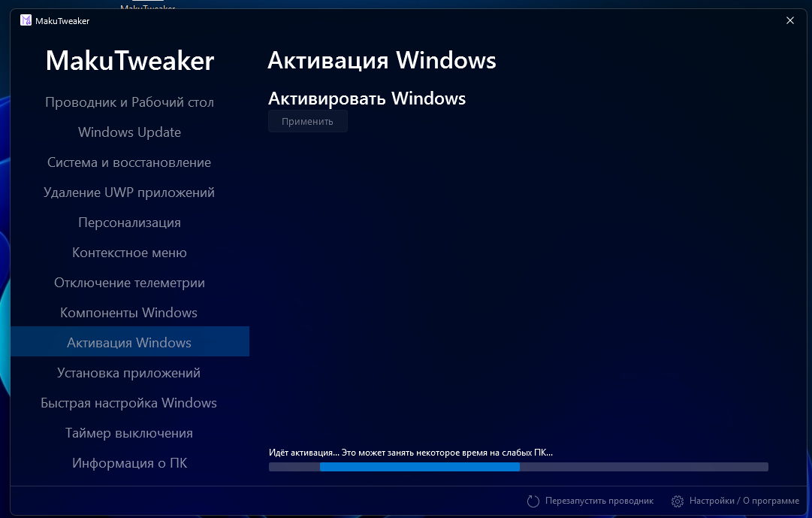The image size is (812, 518).
Task: Click the MakuTweaker logo icon in title bar
Action: [x=26, y=21]
